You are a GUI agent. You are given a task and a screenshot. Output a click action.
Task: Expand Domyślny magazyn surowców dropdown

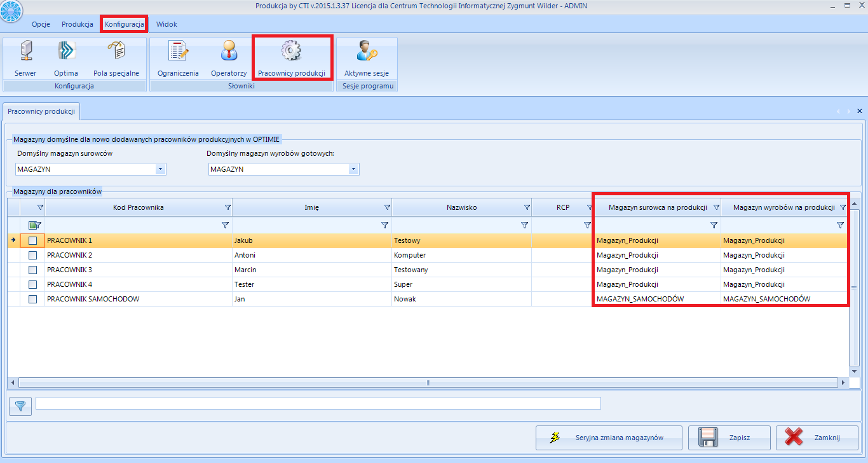[160, 169]
